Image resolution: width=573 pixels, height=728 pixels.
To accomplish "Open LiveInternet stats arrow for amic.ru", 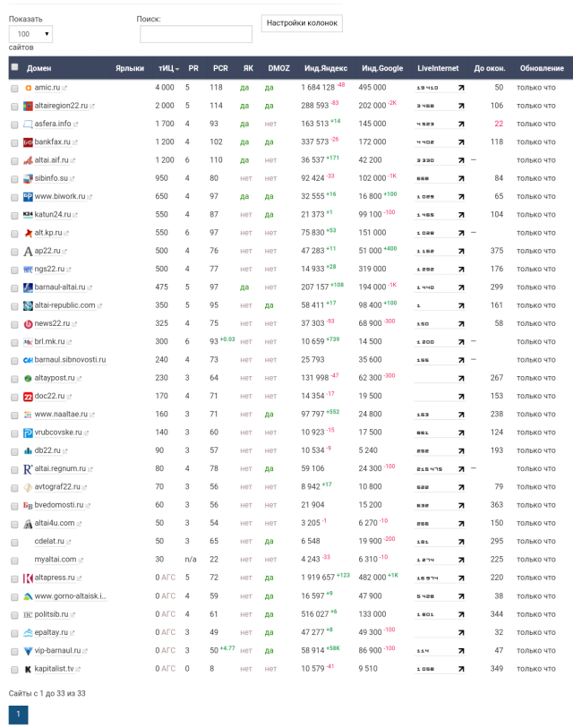I will pos(461,88).
